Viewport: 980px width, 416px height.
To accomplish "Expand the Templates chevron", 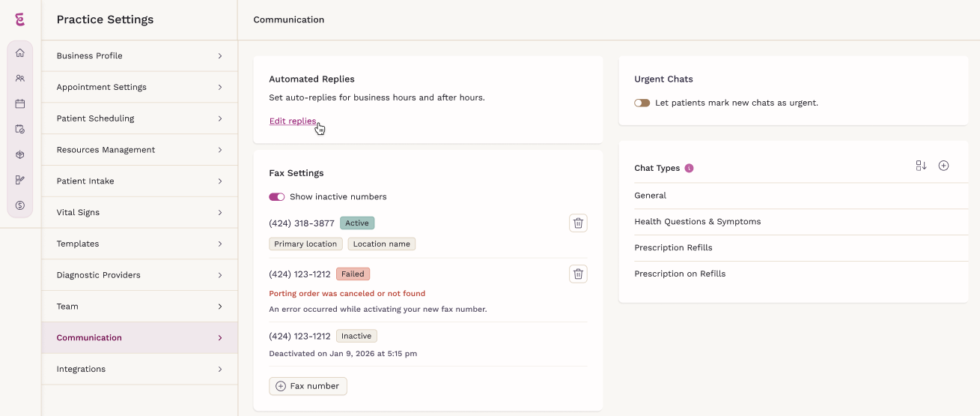I will tap(220, 244).
